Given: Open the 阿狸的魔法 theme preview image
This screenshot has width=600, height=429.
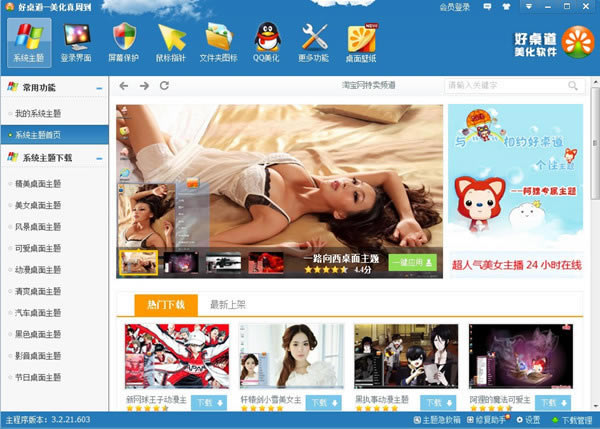Looking at the screenshot, I should point(521,356).
